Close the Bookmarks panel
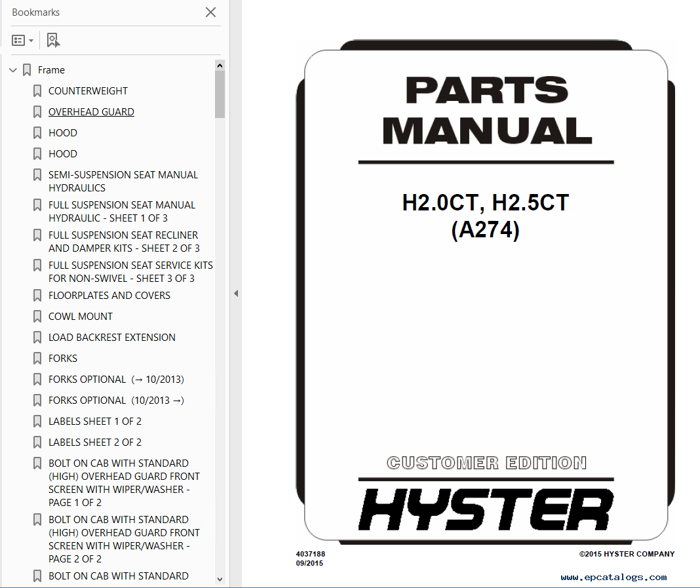 tap(210, 12)
